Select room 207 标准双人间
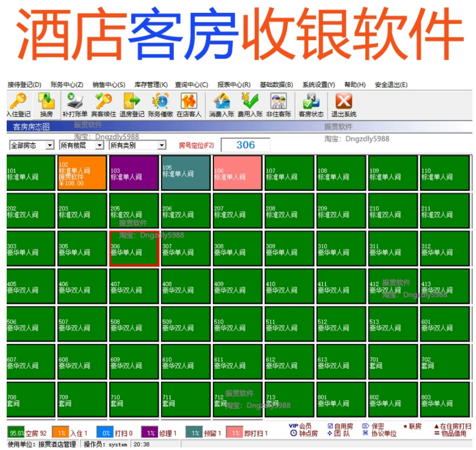Viewport: 476px width, 450px height. pos(237,211)
